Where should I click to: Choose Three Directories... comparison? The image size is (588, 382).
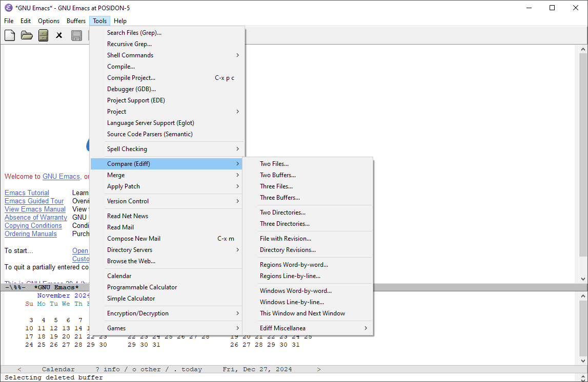pos(308,224)
